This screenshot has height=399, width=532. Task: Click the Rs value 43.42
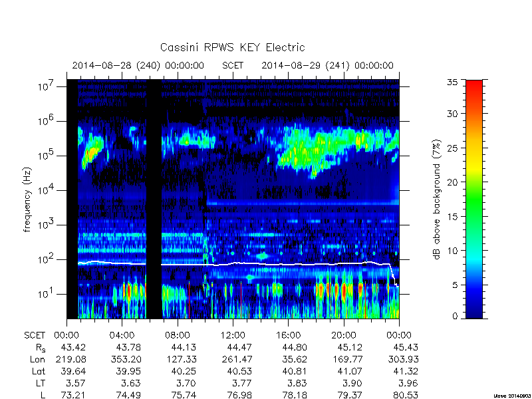(x=73, y=348)
